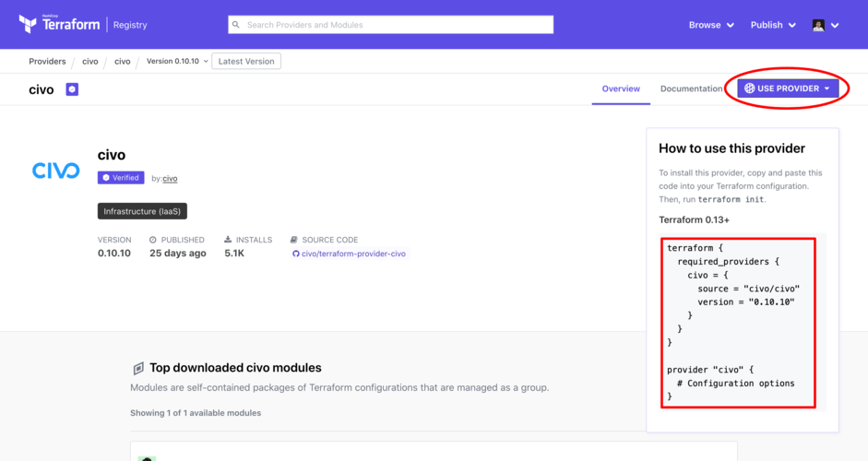Click the search magnifier icon
868x461 pixels.
[237, 25]
